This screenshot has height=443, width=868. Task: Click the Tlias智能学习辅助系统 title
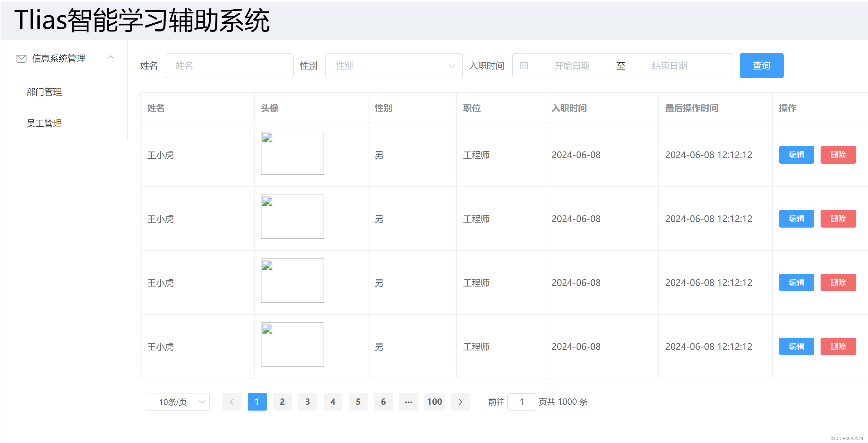pos(142,20)
